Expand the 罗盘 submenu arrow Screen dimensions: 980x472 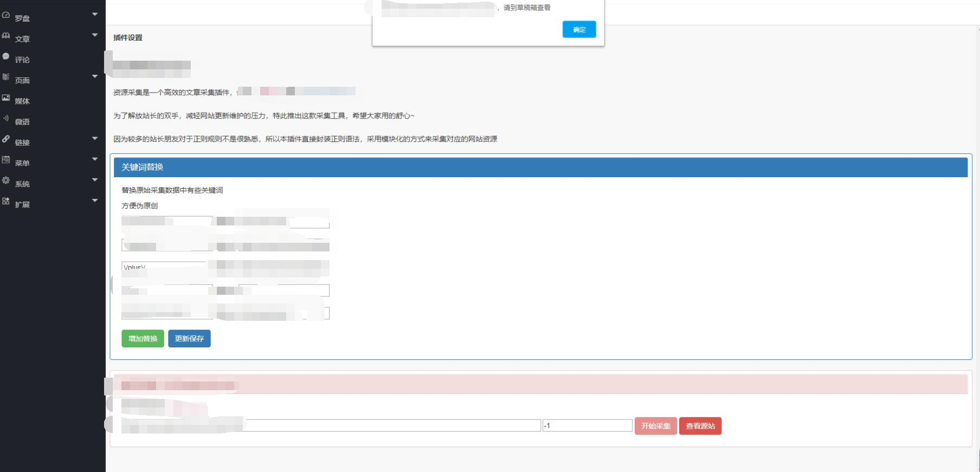coord(95,14)
